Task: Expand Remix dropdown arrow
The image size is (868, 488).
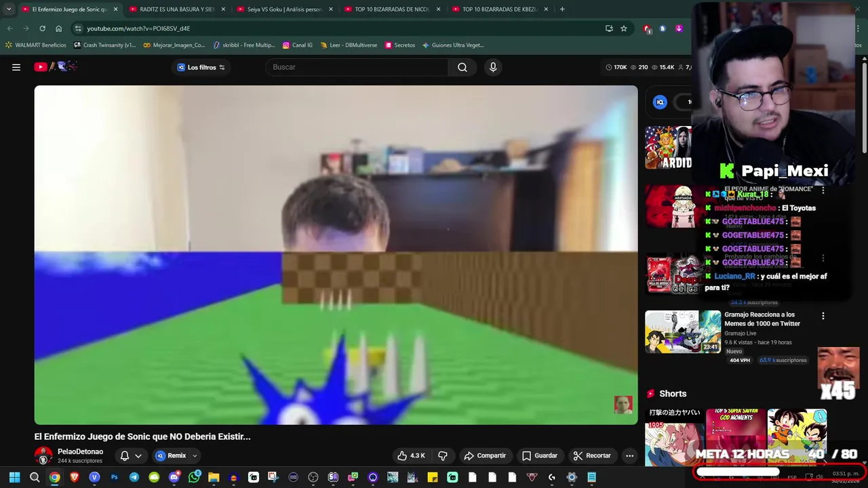Action: [x=195, y=455]
